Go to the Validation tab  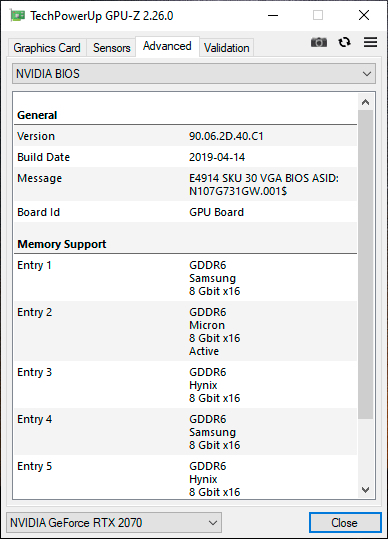(226, 48)
